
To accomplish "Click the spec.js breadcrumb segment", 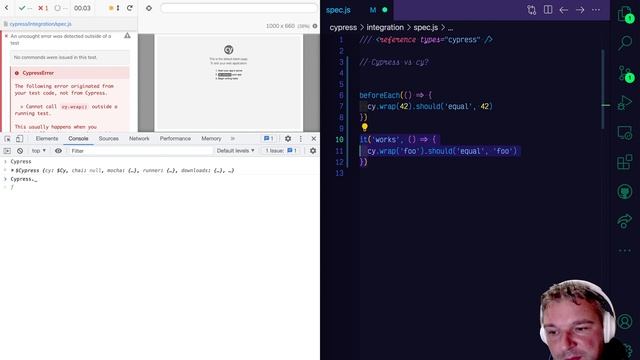I will 426,27.
